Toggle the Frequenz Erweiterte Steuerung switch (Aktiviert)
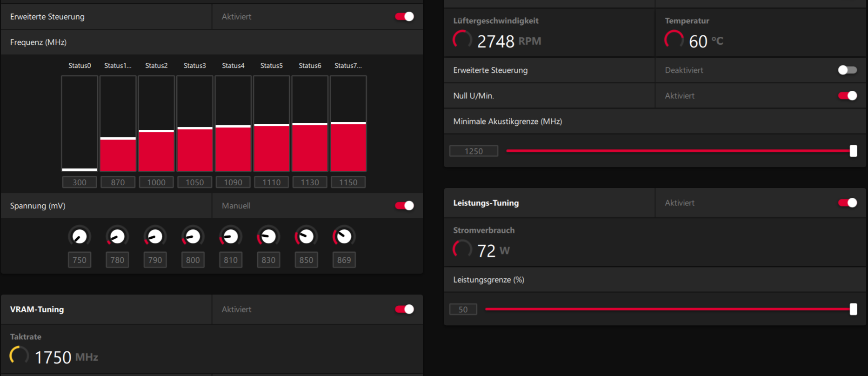Screen dimensions: 868x376 (404, 17)
